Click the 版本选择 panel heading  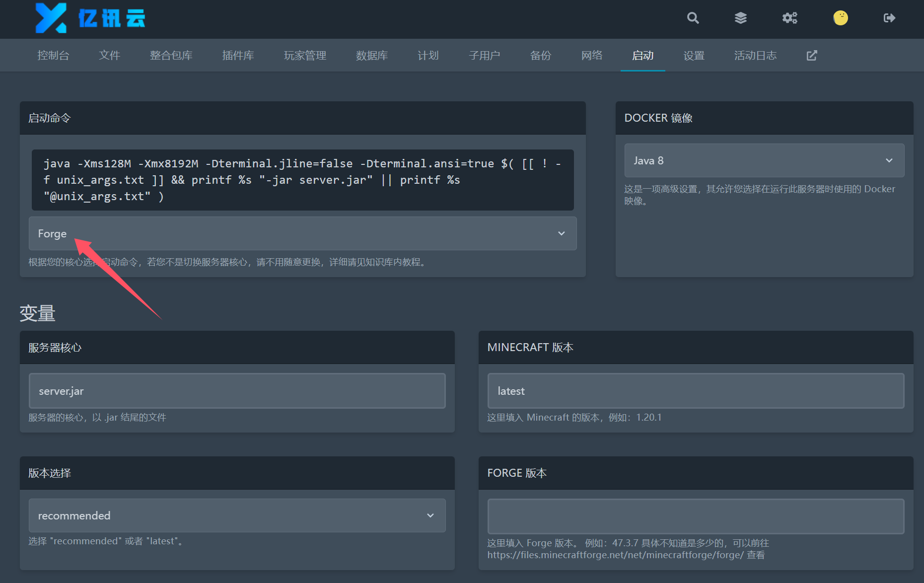50,473
